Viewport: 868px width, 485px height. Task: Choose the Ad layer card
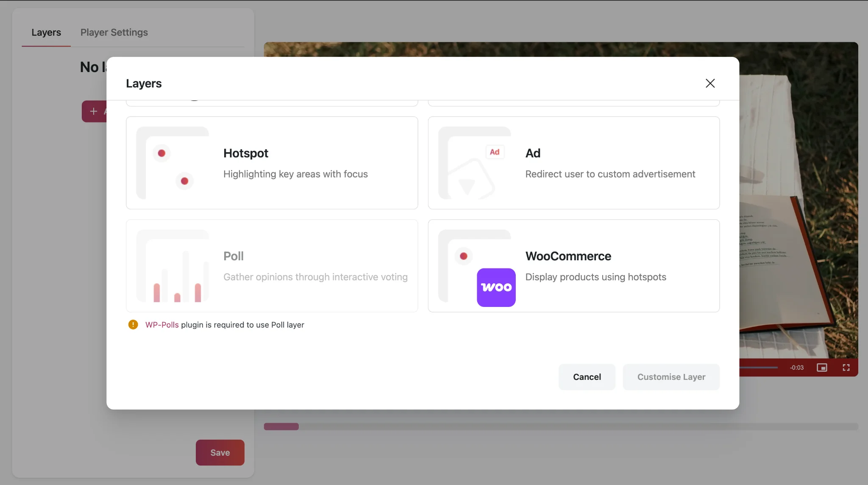[x=574, y=163]
